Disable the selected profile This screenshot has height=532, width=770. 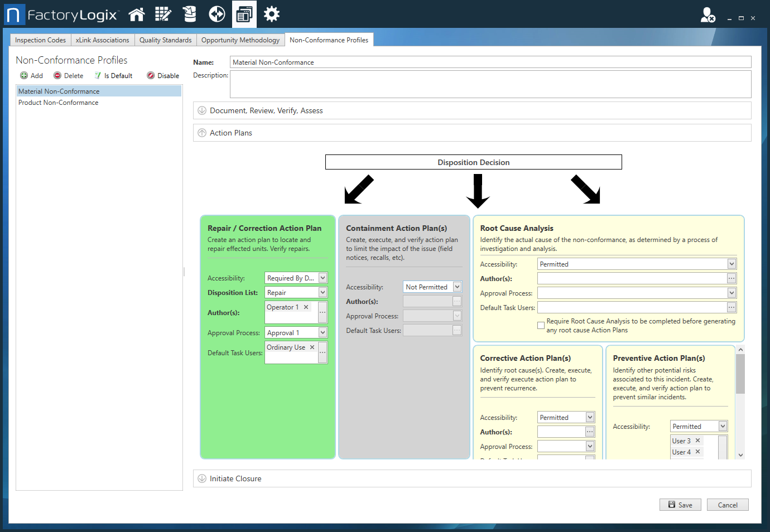tap(162, 75)
